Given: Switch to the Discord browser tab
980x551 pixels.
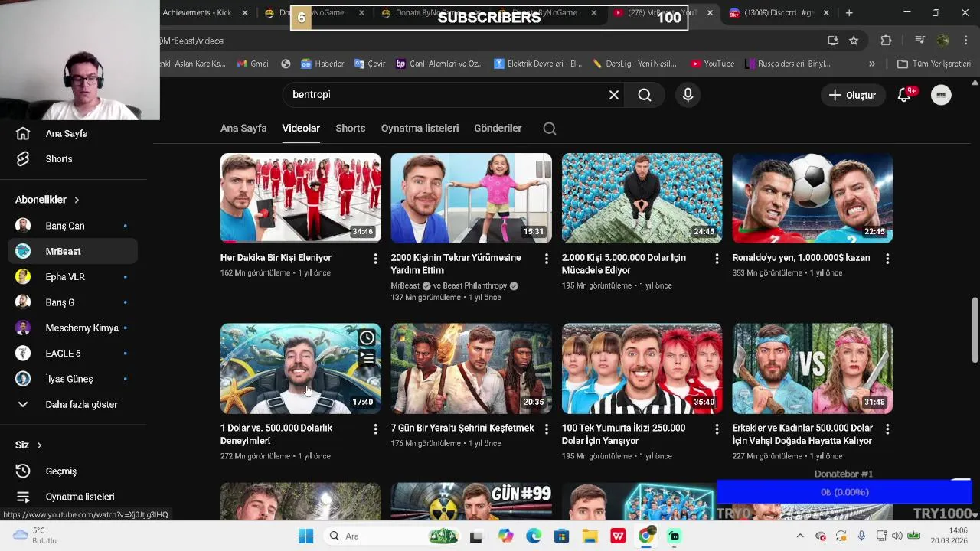Looking at the screenshot, I should click(x=779, y=13).
